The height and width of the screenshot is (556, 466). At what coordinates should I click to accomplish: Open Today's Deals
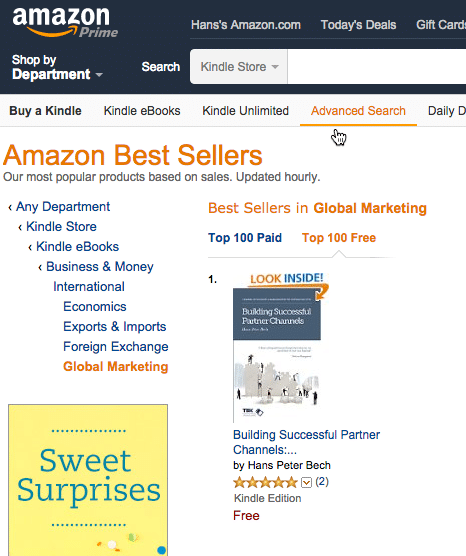pyautogui.click(x=358, y=25)
